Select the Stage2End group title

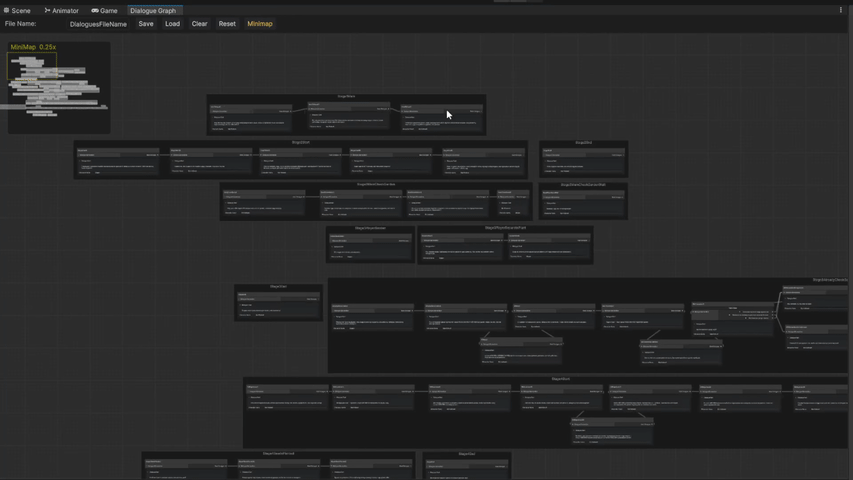(x=583, y=143)
